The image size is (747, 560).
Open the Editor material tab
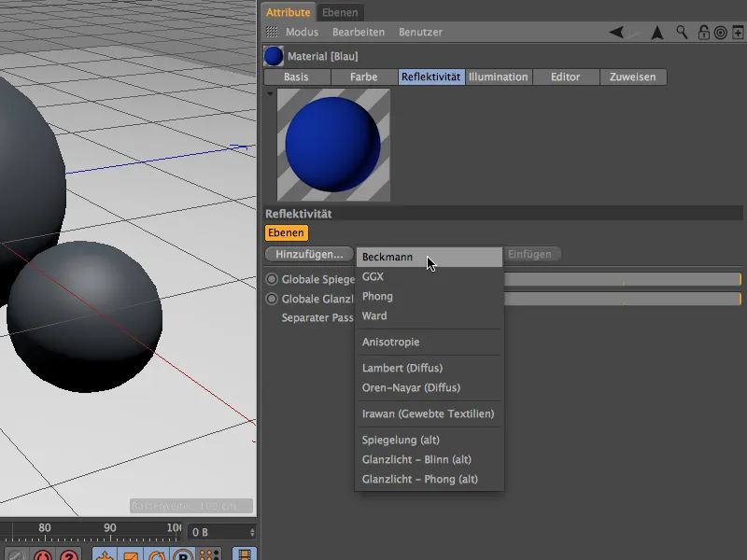click(x=566, y=77)
